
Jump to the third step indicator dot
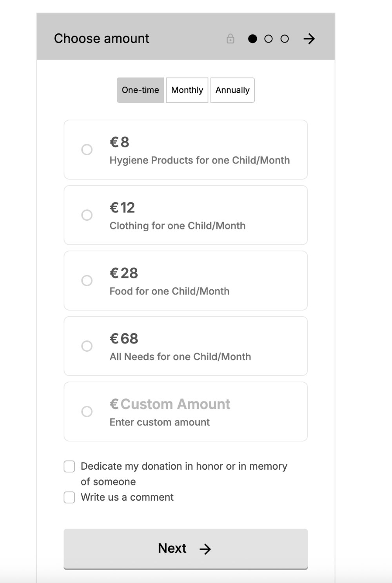[285, 39]
